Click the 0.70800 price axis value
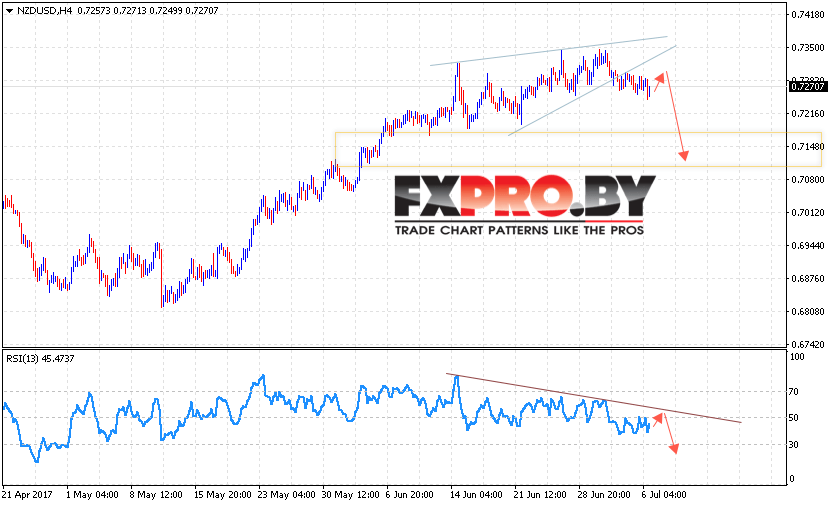This screenshot has height=506, width=829. click(807, 180)
